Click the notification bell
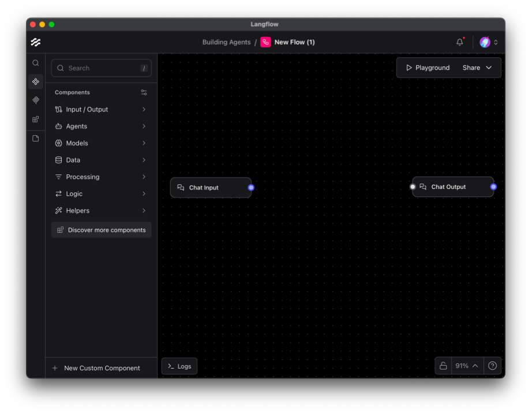532x413 pixels. point(459,42)
